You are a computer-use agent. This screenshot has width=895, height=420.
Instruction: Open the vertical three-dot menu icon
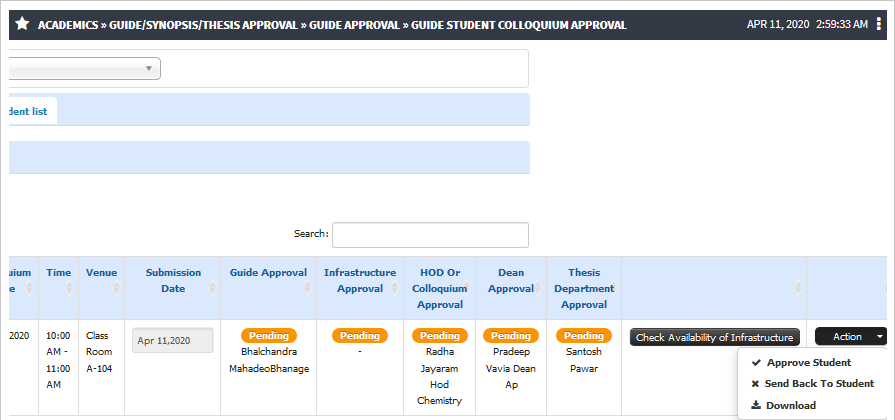(878, 25)
